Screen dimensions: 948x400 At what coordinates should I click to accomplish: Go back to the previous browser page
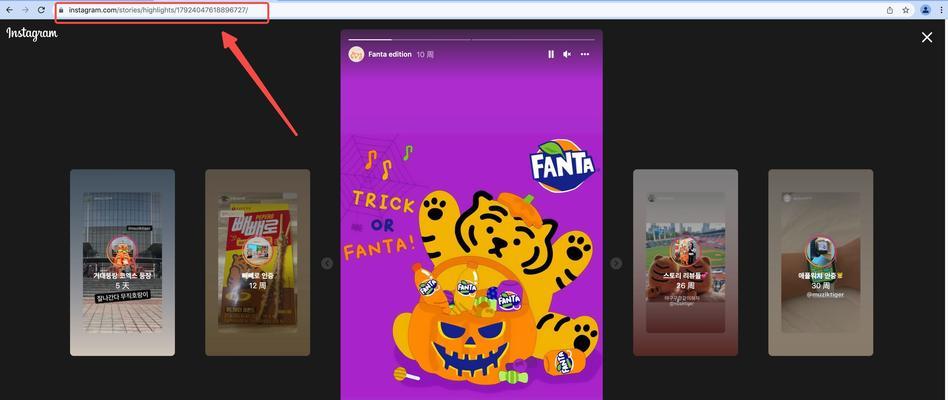point(9,10)
